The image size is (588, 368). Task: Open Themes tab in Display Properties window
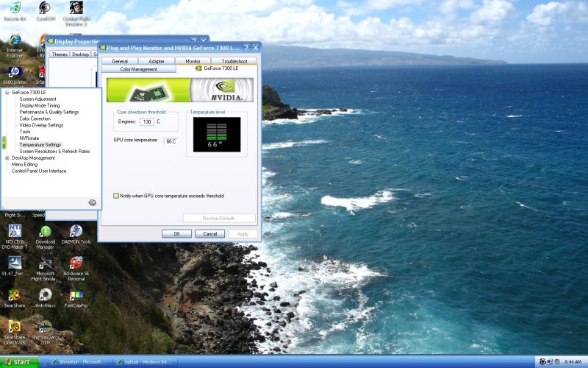[x=60, y=54]
